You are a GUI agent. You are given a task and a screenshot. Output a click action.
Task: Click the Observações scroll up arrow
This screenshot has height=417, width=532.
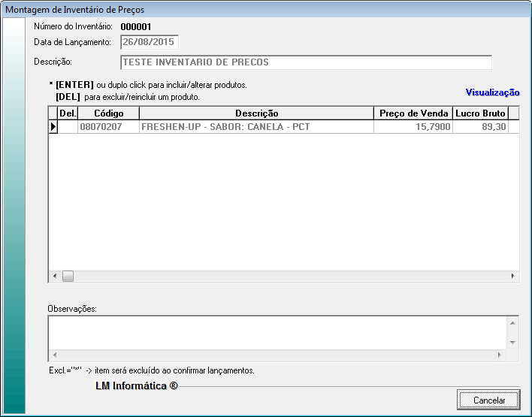click(x=513, y=323)
